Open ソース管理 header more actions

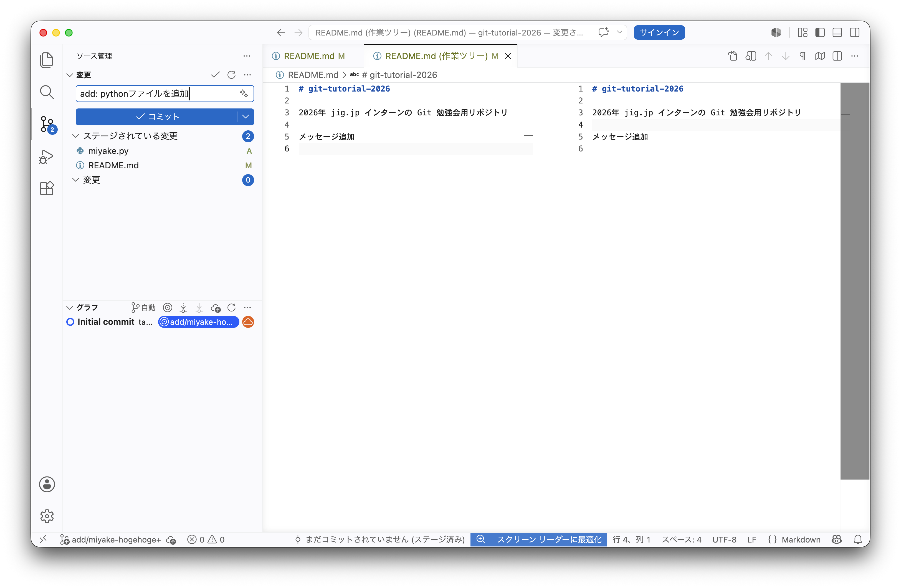[247, 56]
